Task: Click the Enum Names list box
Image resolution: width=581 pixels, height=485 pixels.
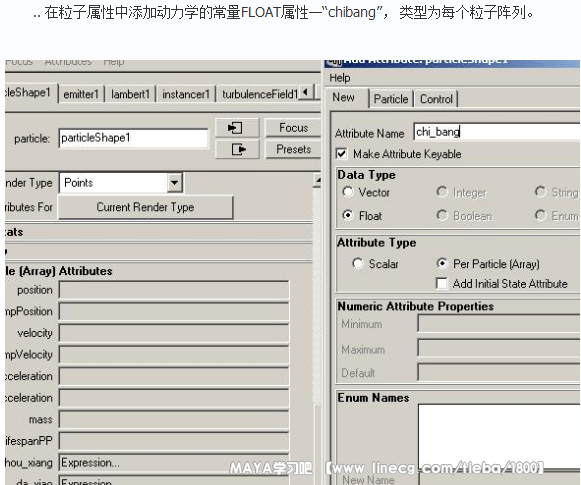Action: pyautogui.click(x=499, y=437)
